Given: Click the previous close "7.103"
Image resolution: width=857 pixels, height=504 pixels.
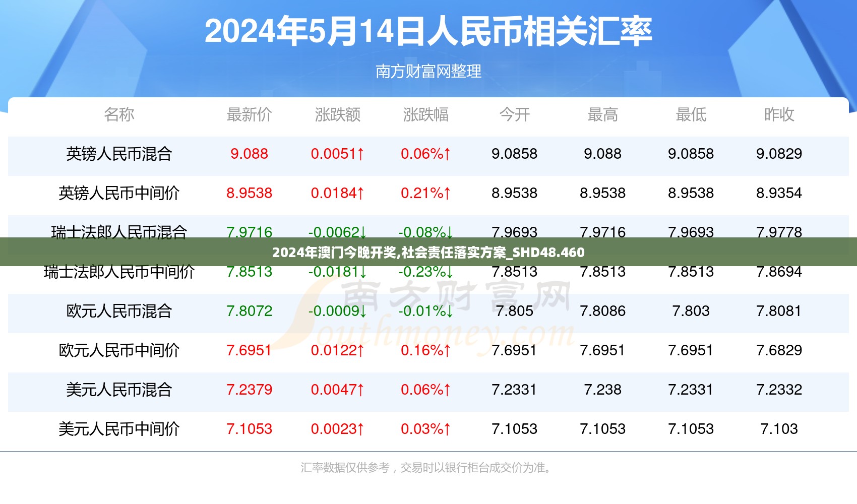Looking at the screenshot, I should click(x=779, y=429).
